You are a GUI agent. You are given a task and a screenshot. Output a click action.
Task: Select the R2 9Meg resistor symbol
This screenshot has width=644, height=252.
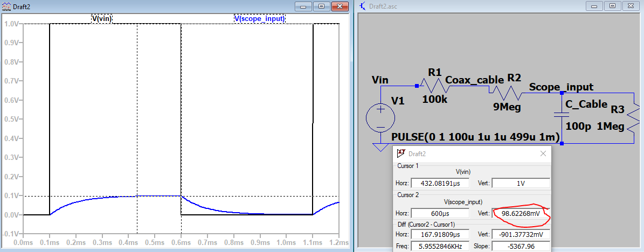point(508,93)
